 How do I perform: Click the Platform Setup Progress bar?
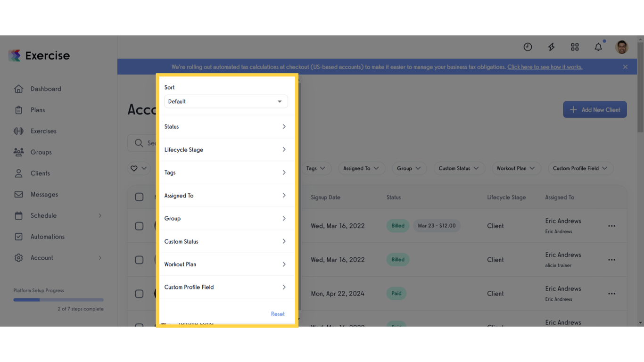(x=58, y=299)
